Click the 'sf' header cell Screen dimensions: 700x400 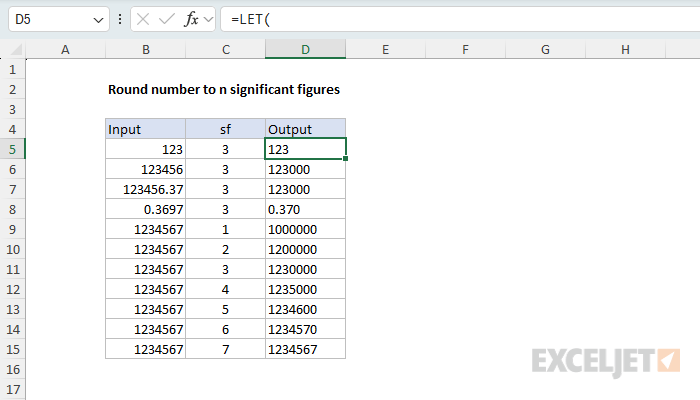click(225, 129)
